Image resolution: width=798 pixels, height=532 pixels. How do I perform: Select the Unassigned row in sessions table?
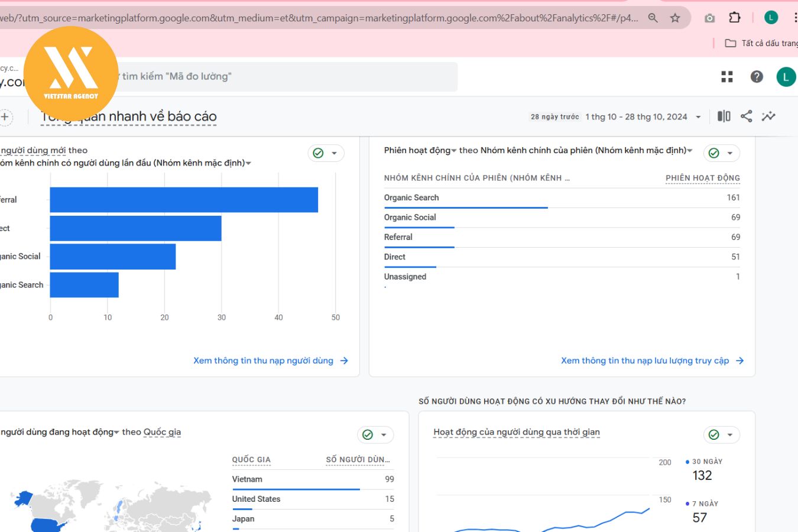click(562, 277)
